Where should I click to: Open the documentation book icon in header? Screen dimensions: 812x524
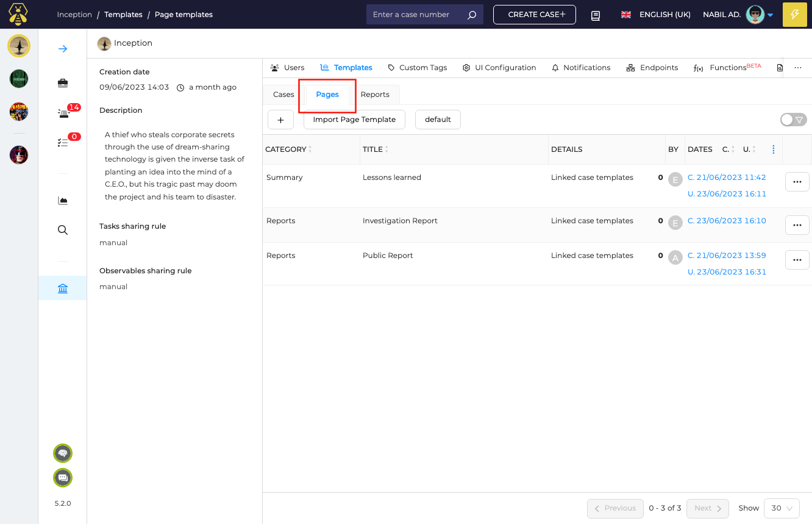point(596,15)
